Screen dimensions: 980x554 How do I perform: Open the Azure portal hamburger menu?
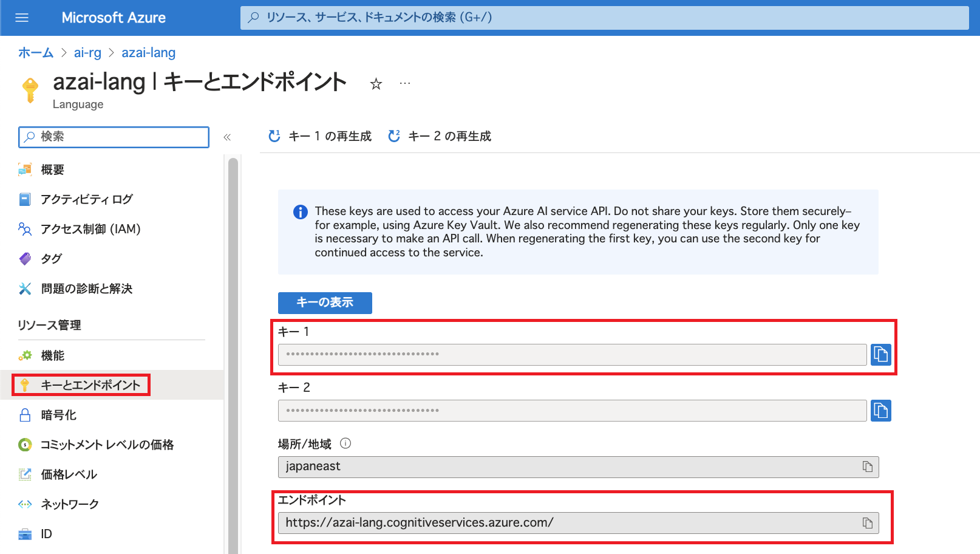pos(22,18)
